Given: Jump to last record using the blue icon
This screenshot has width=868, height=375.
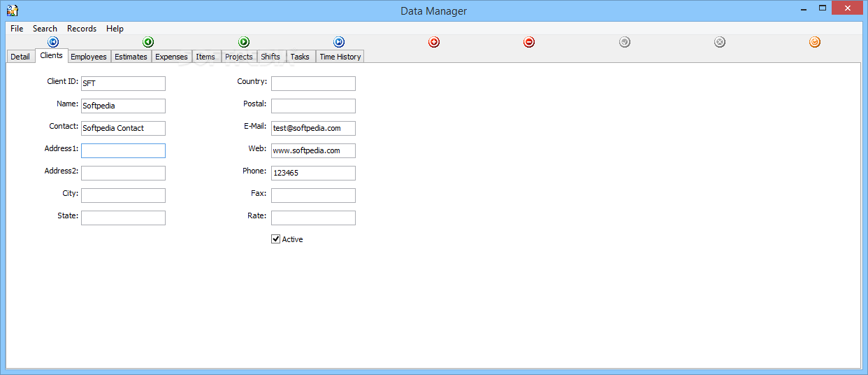Looking at the screenshot, I should coord(339,43).
